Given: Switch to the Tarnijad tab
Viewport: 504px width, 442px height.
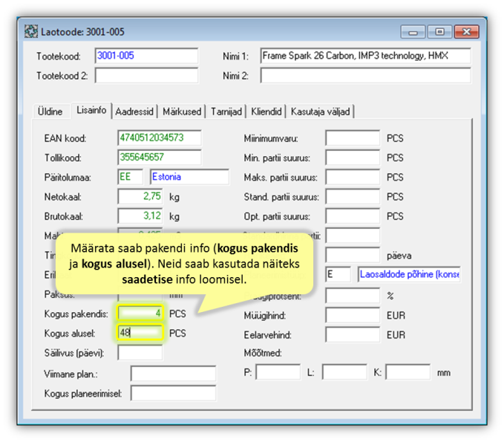Looking at the screenshot, I should click(226, 111).
